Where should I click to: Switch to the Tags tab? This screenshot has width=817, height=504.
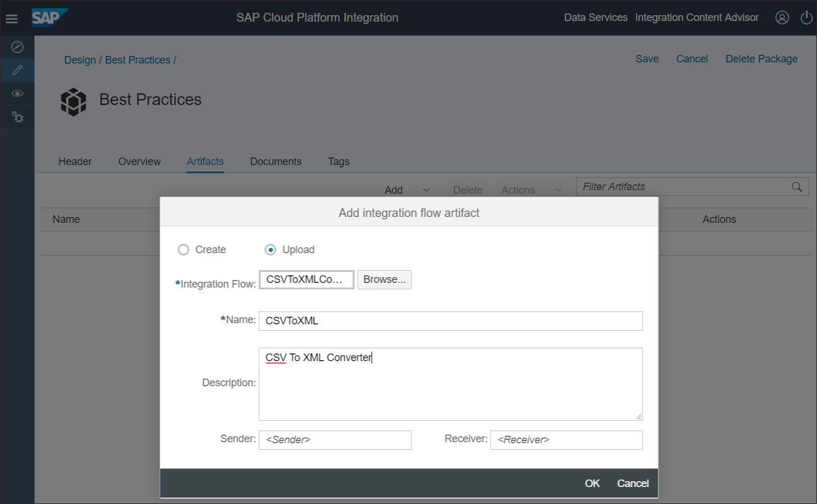339,162
